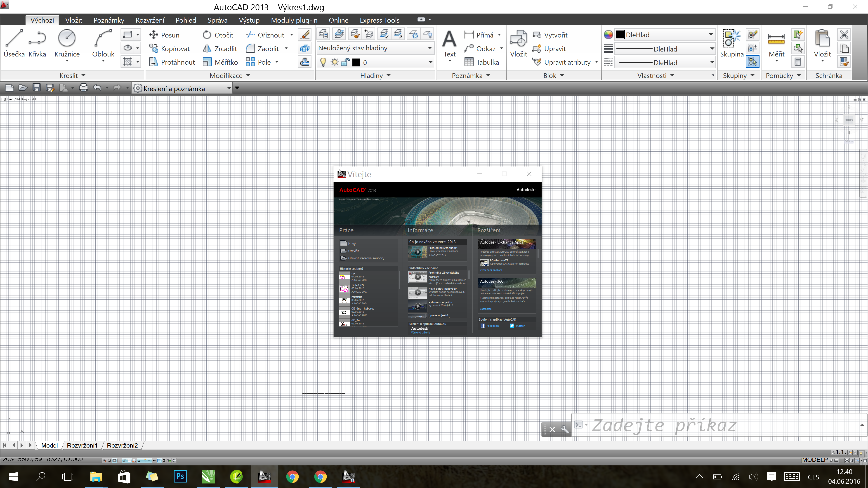Click the black color swatch beside DleHlad
Screen dimensions: 868x488
click(x=620, y=35)
